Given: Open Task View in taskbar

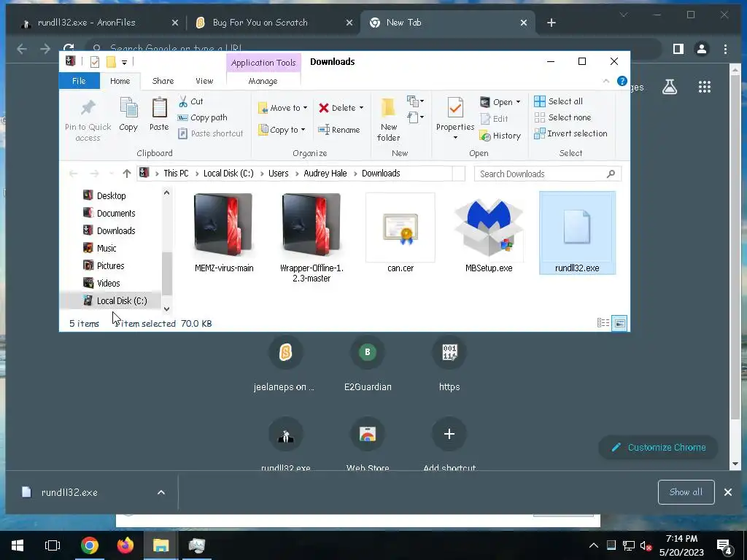Looking at the screenshot, I should coord(53,545).
